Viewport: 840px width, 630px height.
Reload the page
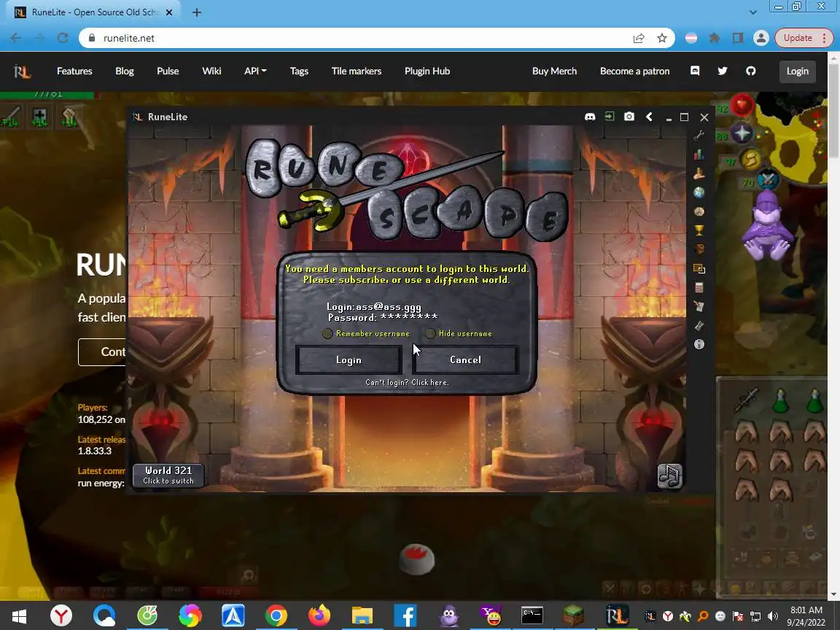63,38
